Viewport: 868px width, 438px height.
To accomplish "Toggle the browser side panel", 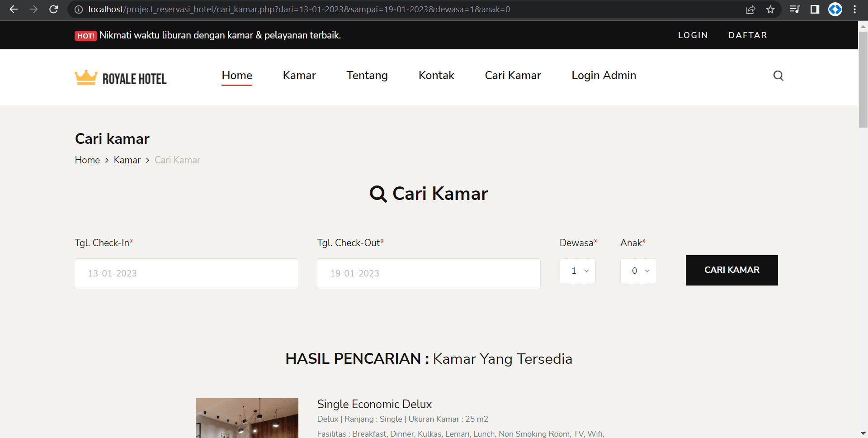I will [x=815, y=10].
